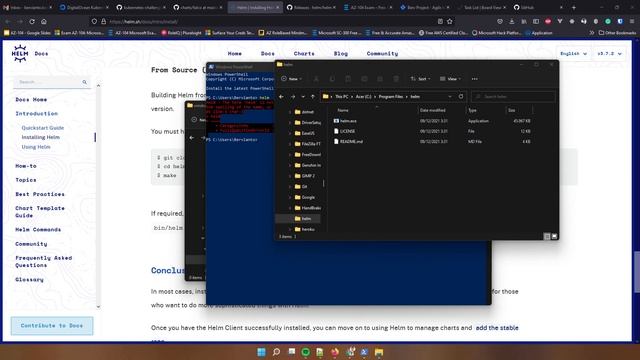Open Windows Start menu on taskbar

pos(261,352)
